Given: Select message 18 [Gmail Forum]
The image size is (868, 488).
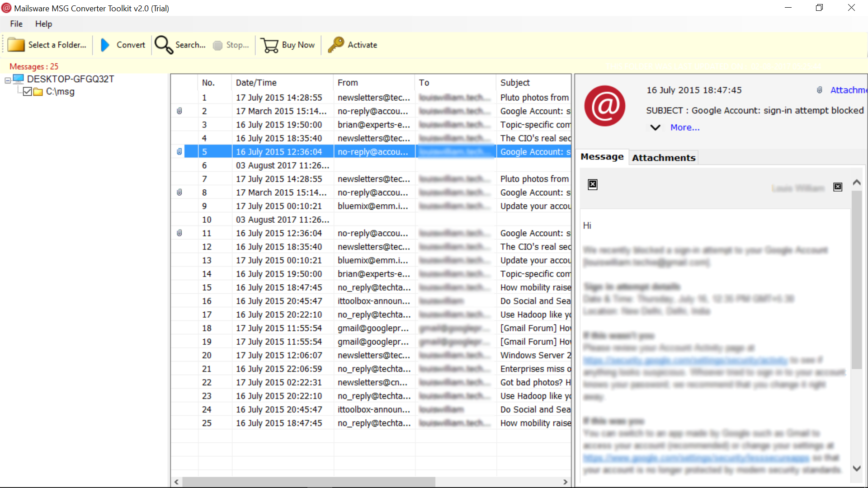Looking at the screenshot, I should pyautogui.click(x=371, y=328).
